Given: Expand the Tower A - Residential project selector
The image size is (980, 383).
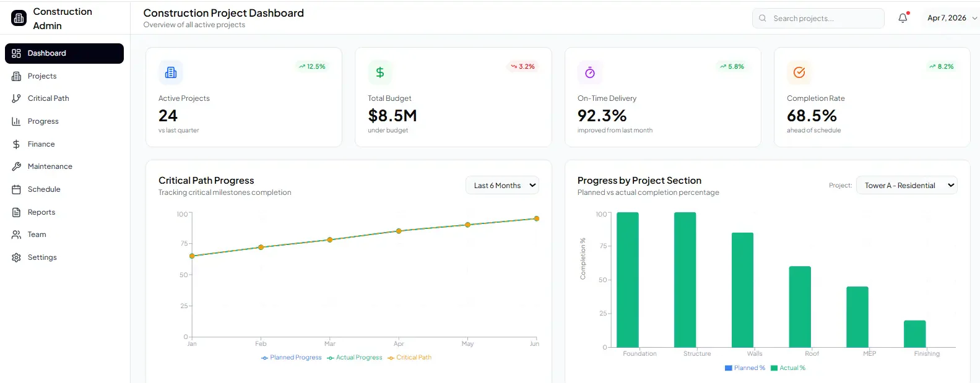Looking at the screenshot, I should [907, 186].
